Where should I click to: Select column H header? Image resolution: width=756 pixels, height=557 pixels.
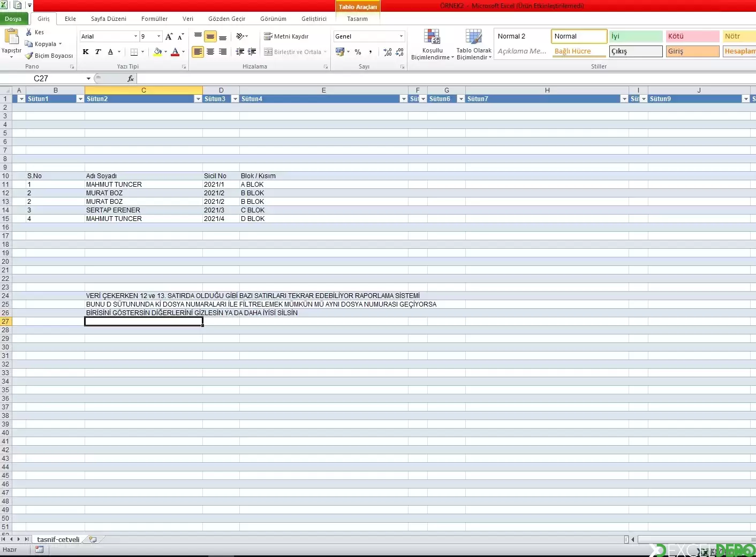[x=547, y=90]
